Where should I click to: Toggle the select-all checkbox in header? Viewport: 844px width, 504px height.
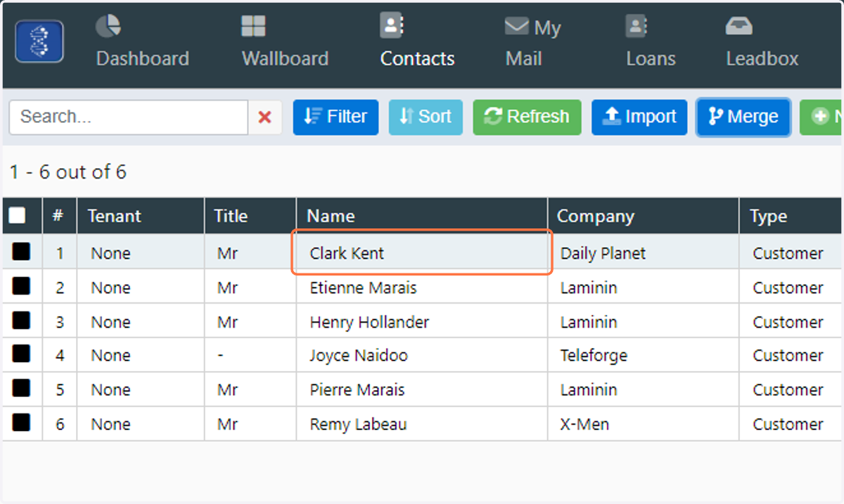[x=17, y=216]
